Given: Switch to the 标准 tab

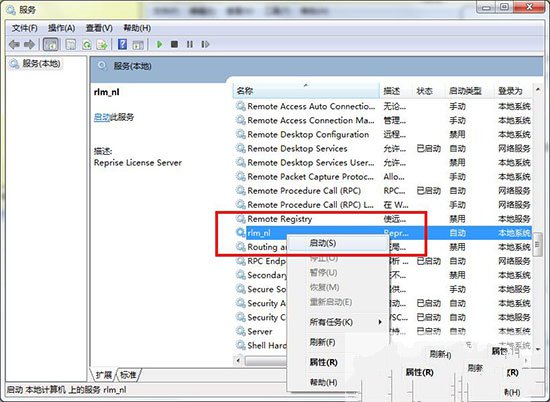Looking at the screenshot, I should coord(128,375).
